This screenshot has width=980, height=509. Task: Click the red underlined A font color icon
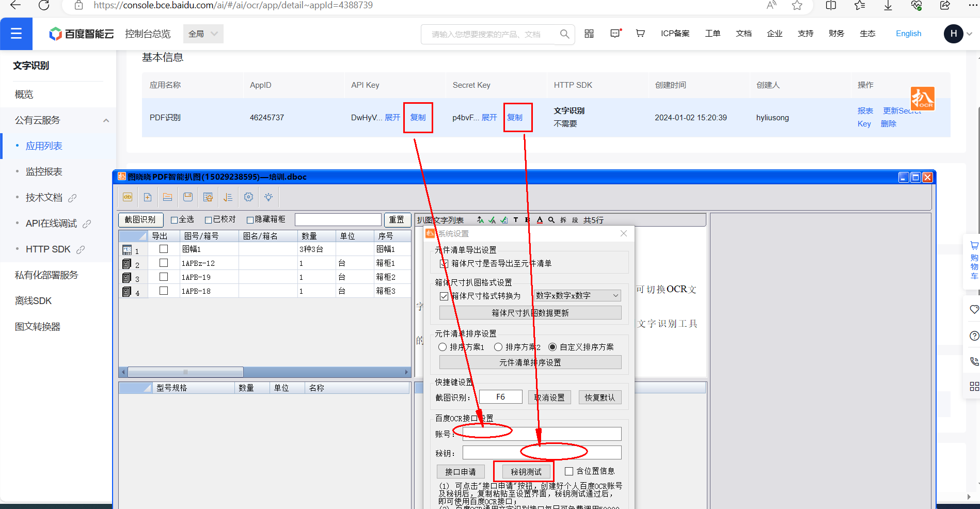tap(540, 220)
